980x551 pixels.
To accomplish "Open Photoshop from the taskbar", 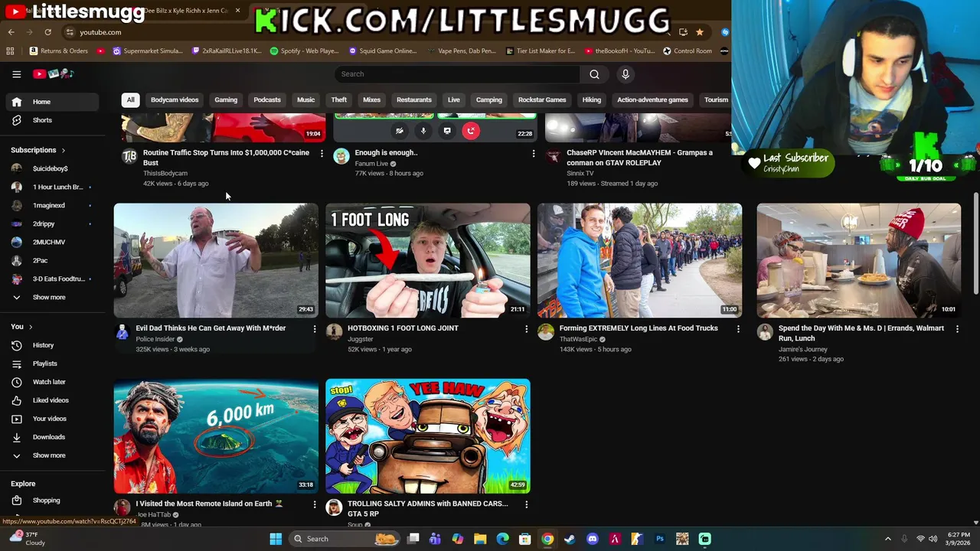I will 660,539.
